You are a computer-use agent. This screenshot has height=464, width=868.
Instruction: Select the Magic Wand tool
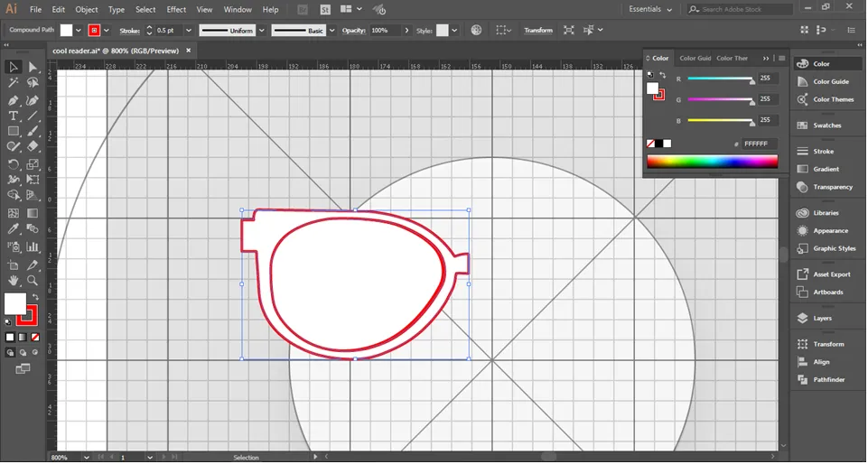coord(14,83)
